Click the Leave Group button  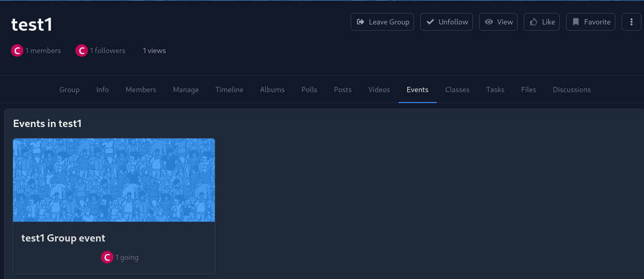pyautogui.click(x=382, y=22)
